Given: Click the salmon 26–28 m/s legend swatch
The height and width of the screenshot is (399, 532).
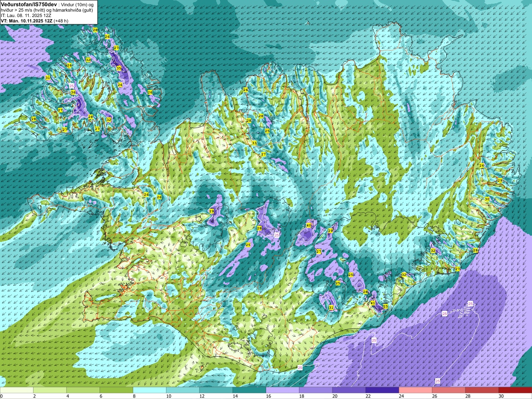Looking at the screenshot, I should click(449, 390).
